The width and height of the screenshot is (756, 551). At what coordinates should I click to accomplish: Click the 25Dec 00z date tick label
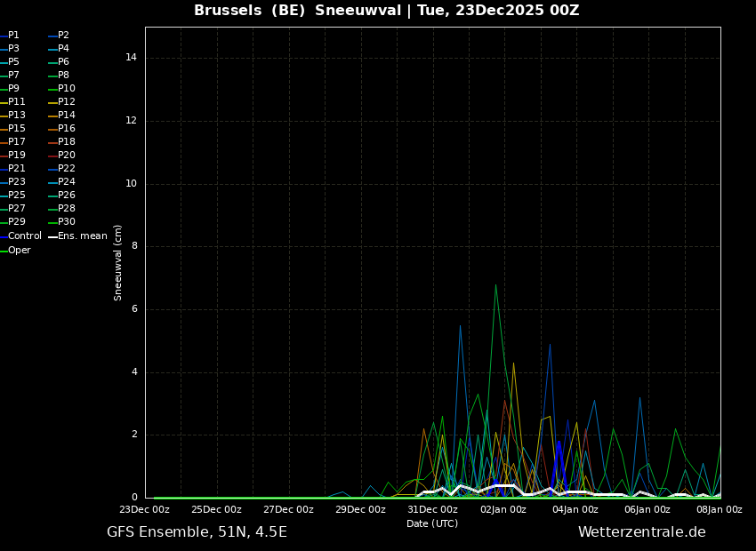(x=216, y=510)
